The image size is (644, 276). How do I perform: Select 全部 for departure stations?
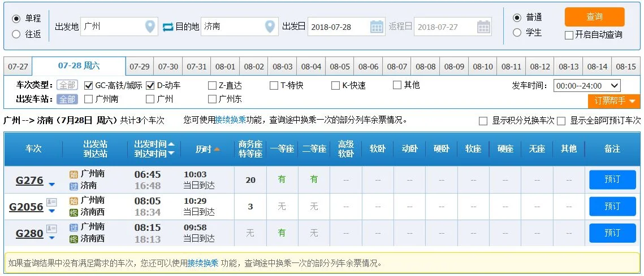coord(67,99)
